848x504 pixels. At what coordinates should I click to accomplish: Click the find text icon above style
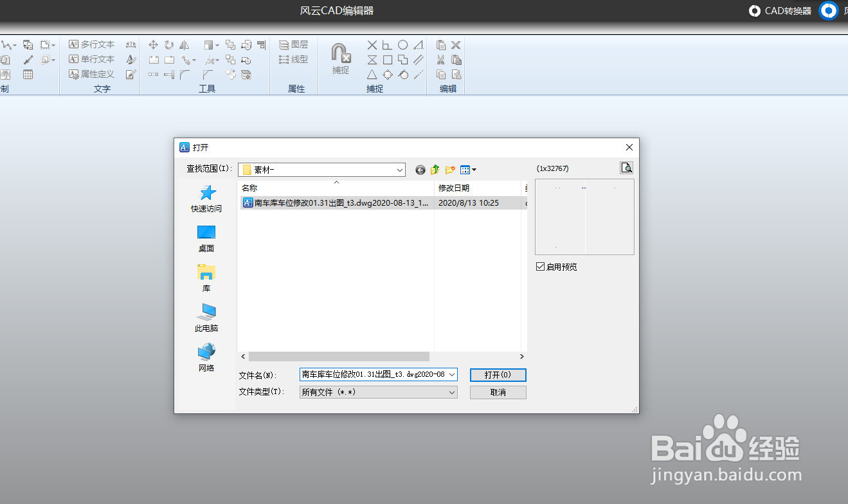(131, 45)
